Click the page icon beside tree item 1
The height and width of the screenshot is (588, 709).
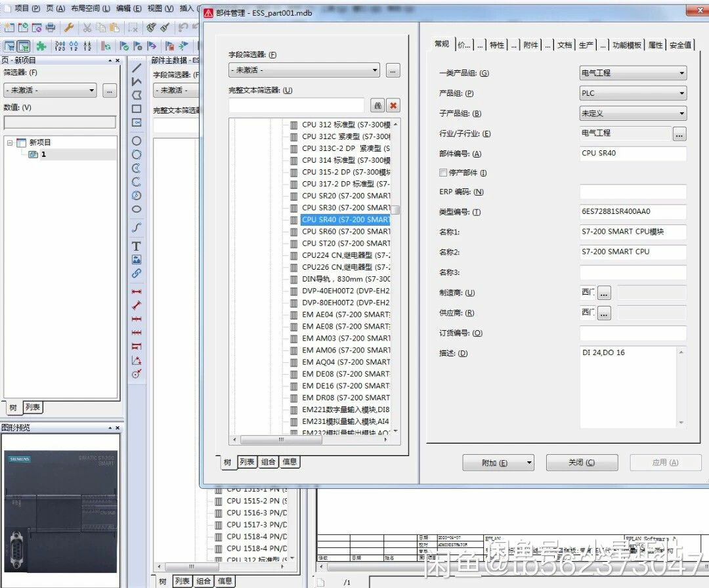click(x=33, y=155)
